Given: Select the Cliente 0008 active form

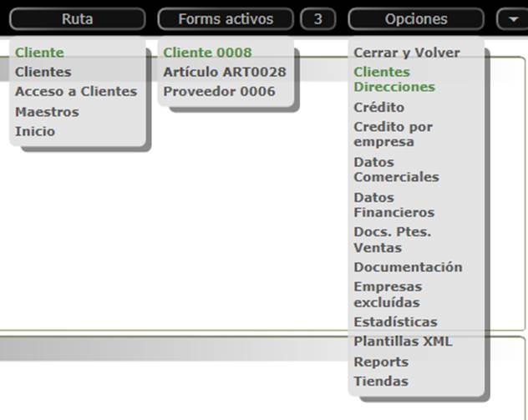Looking at the screenshot, I should 207,53.
